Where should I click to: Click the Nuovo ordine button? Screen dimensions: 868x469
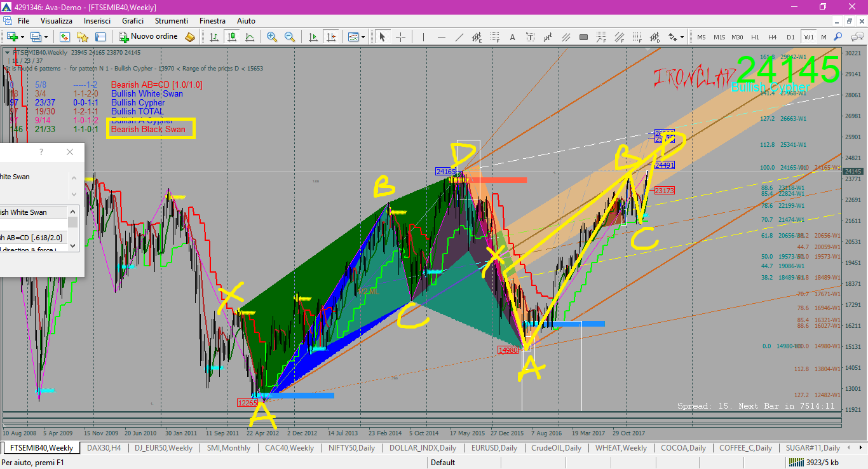(149, 37)
